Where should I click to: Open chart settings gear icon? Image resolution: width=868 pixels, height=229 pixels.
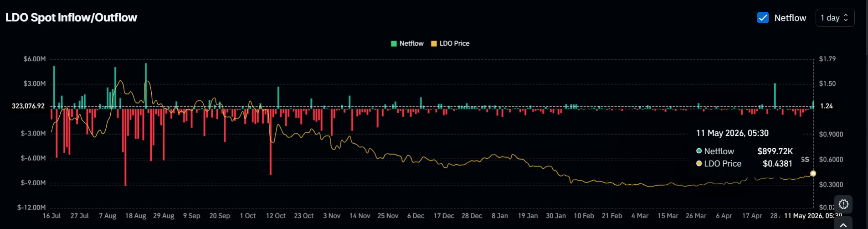(x=843, y=204)
